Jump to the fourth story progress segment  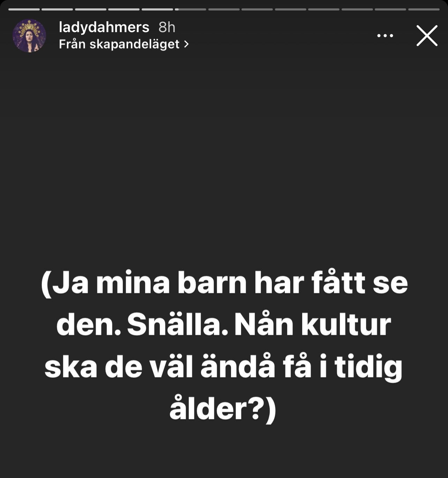click(124, 9)
